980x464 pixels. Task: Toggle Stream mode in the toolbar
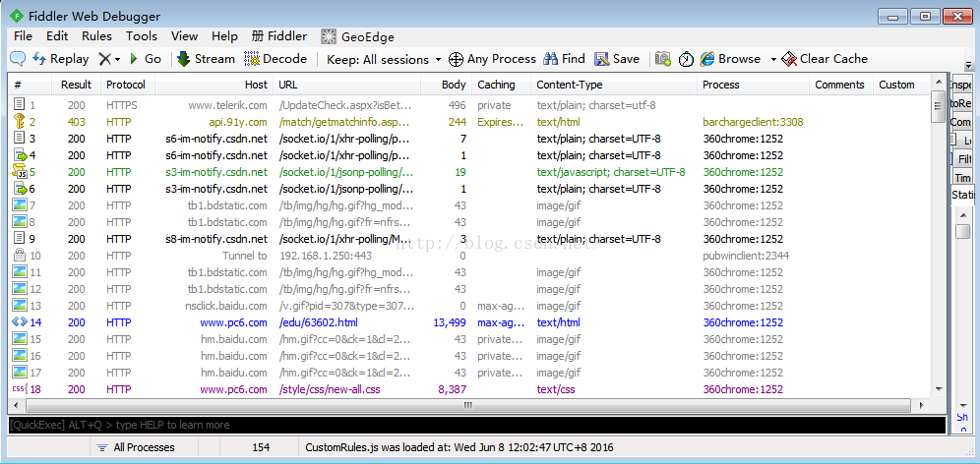pos(207,59)
